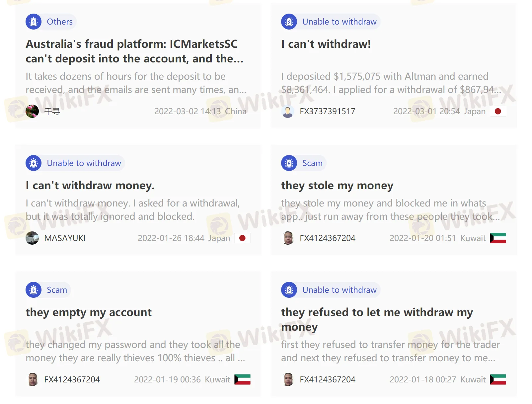
Task: Click username FX3737391517
Action: pos(327,111)
